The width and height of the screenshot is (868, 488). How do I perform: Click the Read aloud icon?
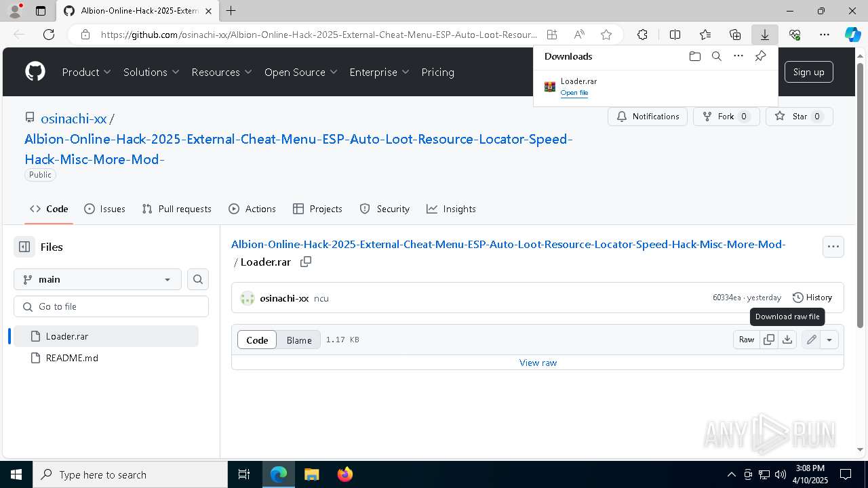tap(579, 35)
